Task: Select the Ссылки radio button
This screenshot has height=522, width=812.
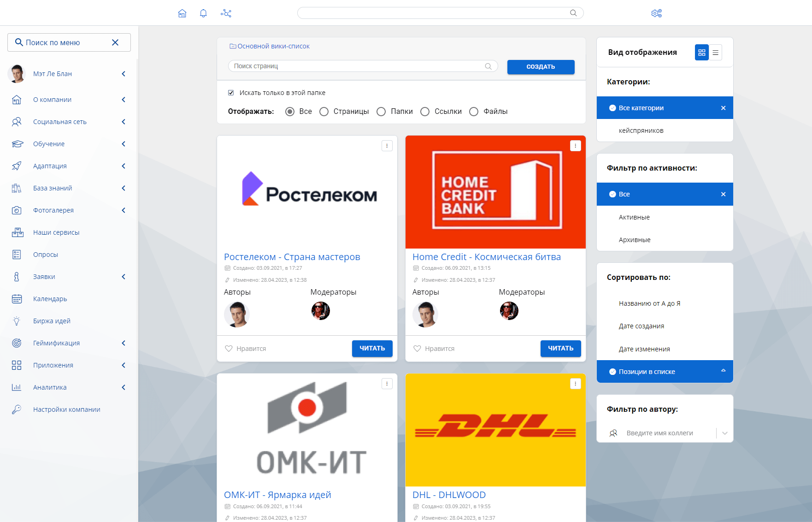Action: 425,112
